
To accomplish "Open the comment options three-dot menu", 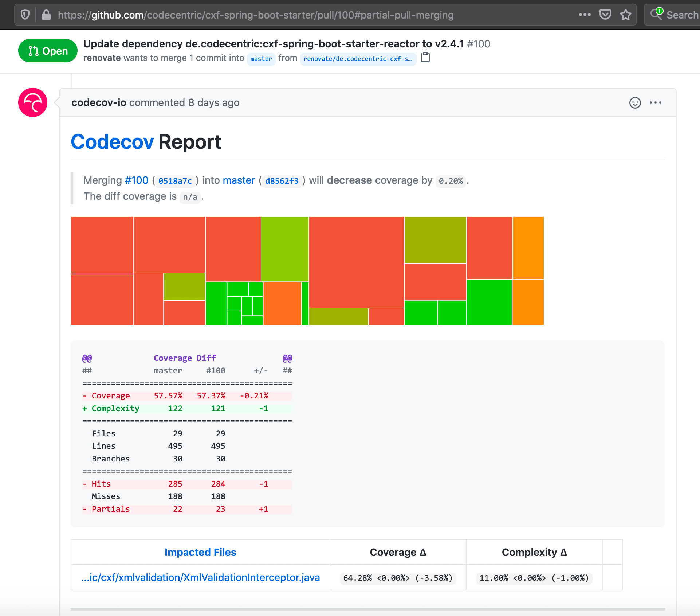I will pyautogui.click(x=655, y=103).
